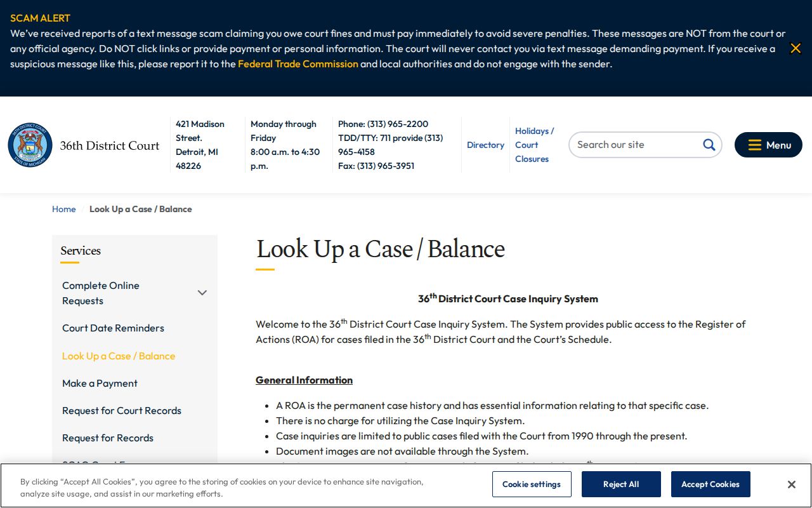The image size is (812, 508).
Task: Expand Complete Online Requests submenu
Action: click(202, 293)
